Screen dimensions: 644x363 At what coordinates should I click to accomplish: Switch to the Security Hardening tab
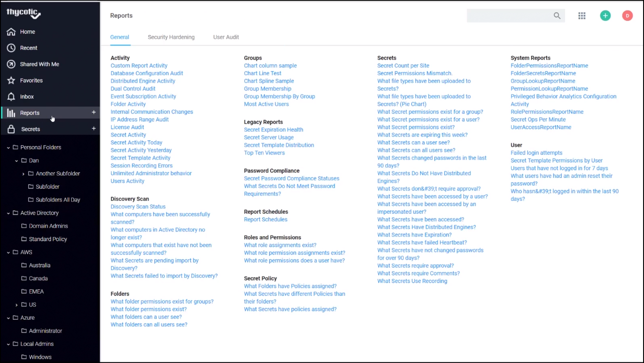(x=171, y=37)
